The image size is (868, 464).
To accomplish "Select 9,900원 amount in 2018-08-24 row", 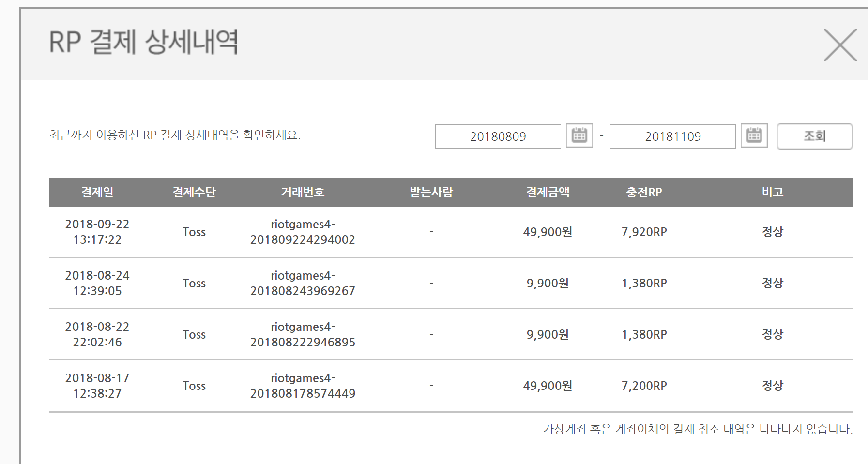I will click(548, 284).
